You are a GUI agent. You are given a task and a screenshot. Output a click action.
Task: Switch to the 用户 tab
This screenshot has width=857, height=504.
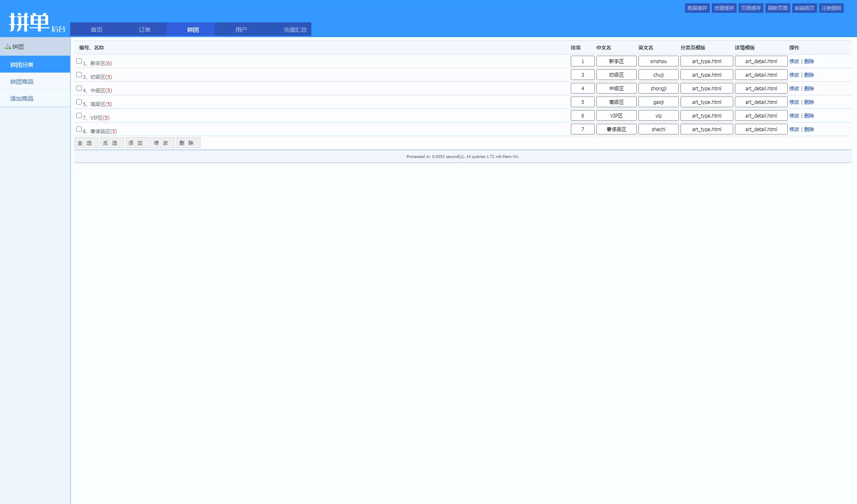click(241, 30)
